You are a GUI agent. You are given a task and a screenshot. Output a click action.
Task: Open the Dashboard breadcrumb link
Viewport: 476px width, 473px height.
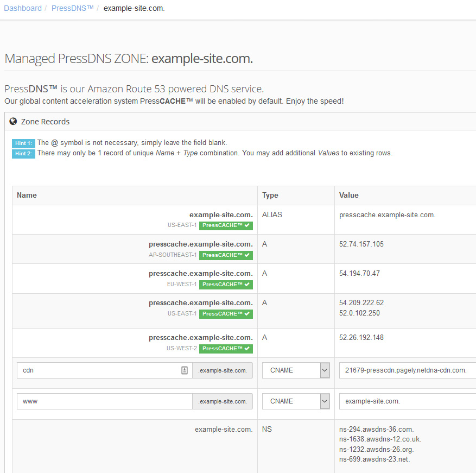pyautogui.click(x=23, y=8)
